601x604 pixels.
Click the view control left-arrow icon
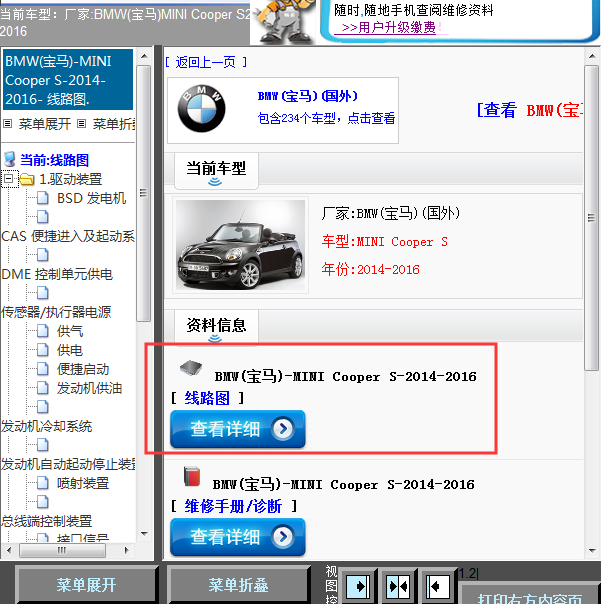pyautogui.click(x=438, y=587)
